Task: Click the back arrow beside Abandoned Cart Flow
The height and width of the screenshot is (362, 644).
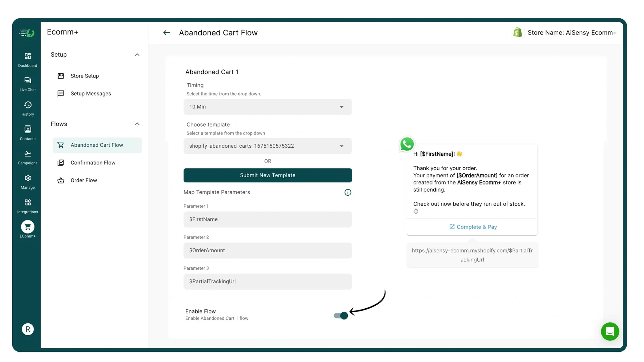Action: click(x=166, y=32)
